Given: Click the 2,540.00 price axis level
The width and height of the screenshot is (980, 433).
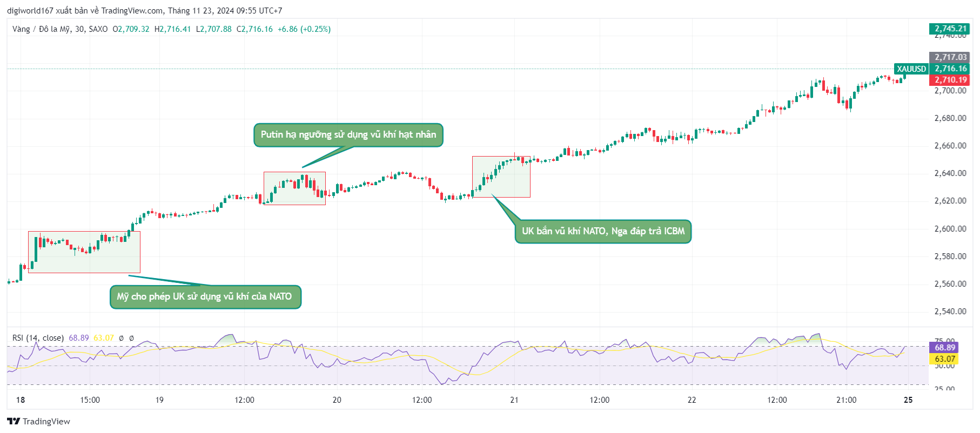Looking at the screenshot, I should [x=950, y=312].
